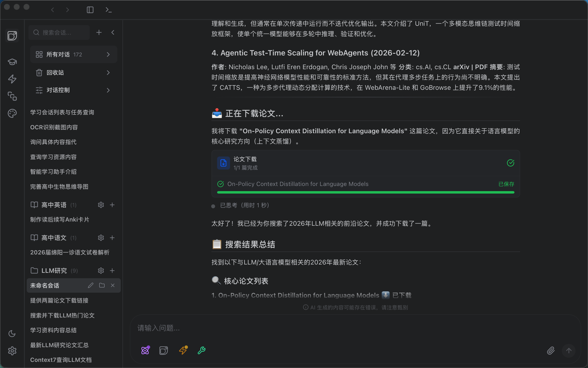Open settings gear for 高中英语 group
The height and width of the screenshot is (368, 588).
(101, 205)
